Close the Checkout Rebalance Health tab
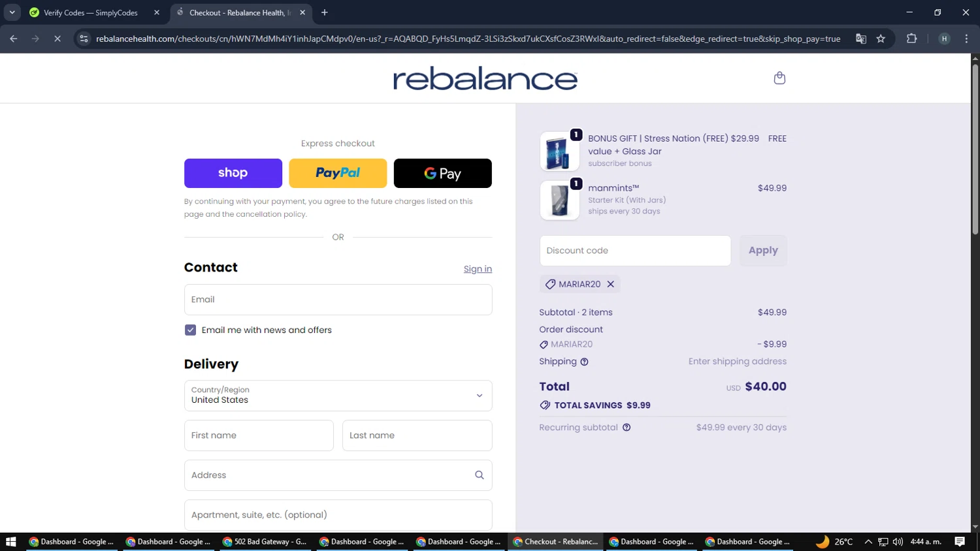Image resolution: width=980 pixels, height=551 pixels. 302,12
